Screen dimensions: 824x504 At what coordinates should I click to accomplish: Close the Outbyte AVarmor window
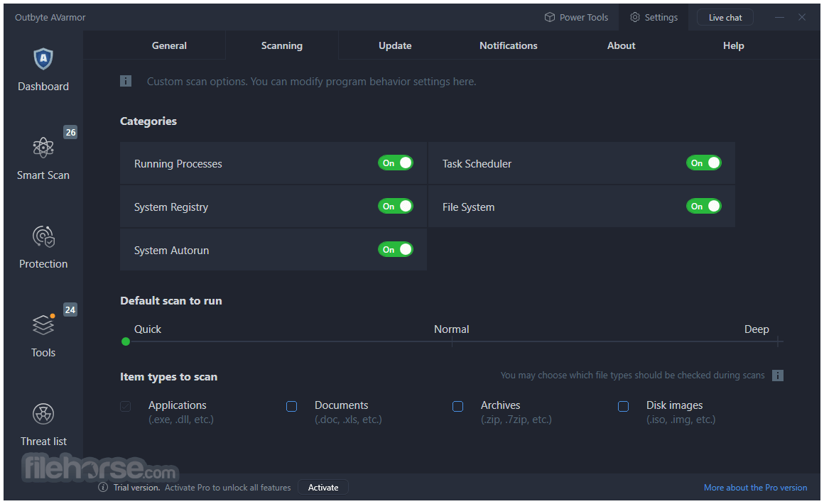point(802,17)
